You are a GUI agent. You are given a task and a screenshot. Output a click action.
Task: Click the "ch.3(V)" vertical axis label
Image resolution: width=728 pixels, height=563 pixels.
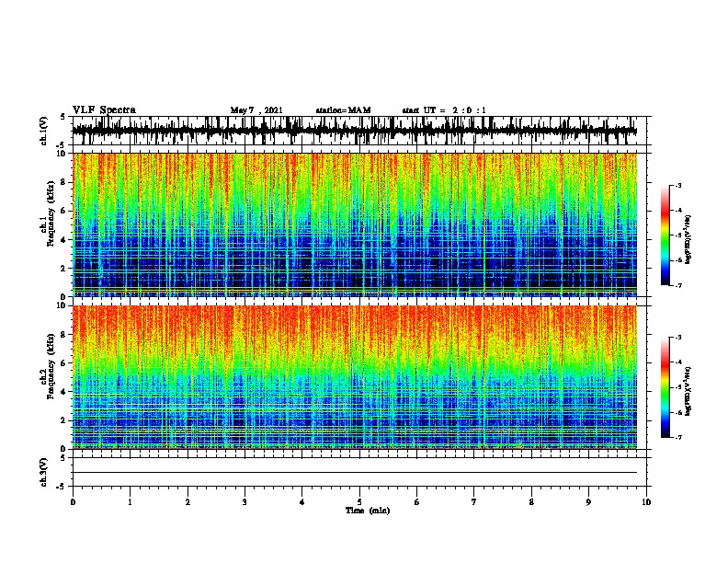pos(43,472)
